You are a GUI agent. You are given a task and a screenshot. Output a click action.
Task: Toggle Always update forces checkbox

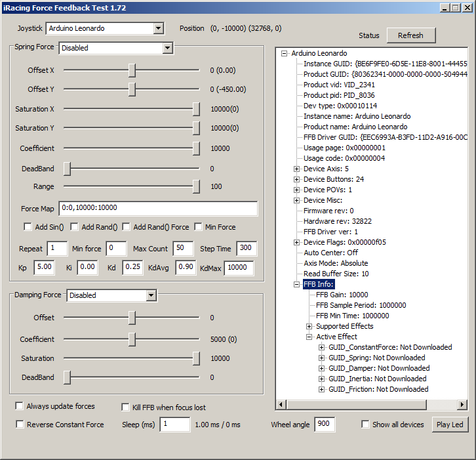(19, 406)
